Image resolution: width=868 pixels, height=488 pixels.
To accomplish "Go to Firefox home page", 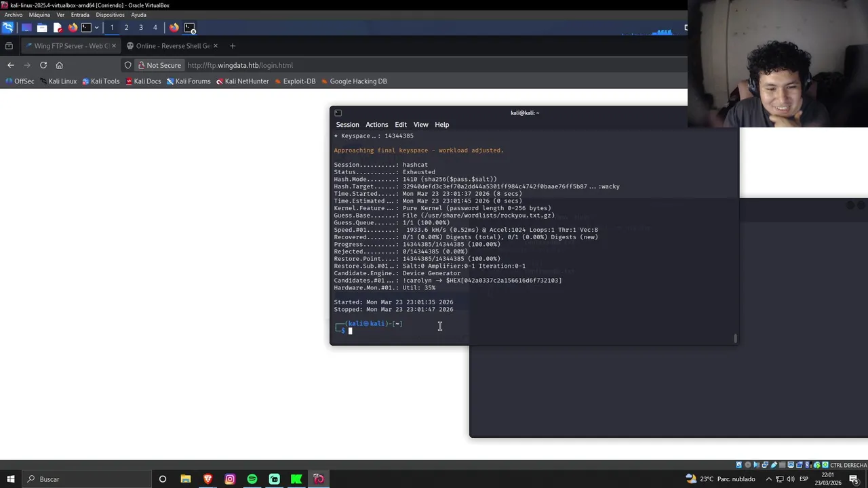I will [60, 65].
